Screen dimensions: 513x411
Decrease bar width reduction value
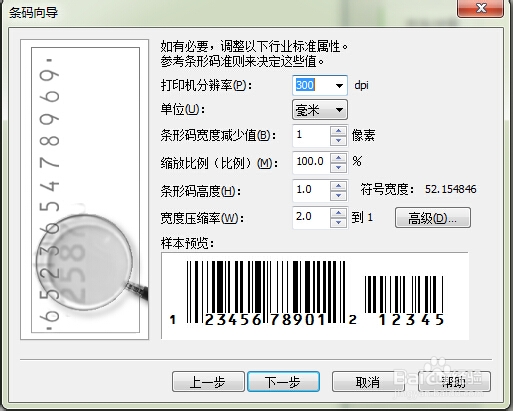[338, 141]
